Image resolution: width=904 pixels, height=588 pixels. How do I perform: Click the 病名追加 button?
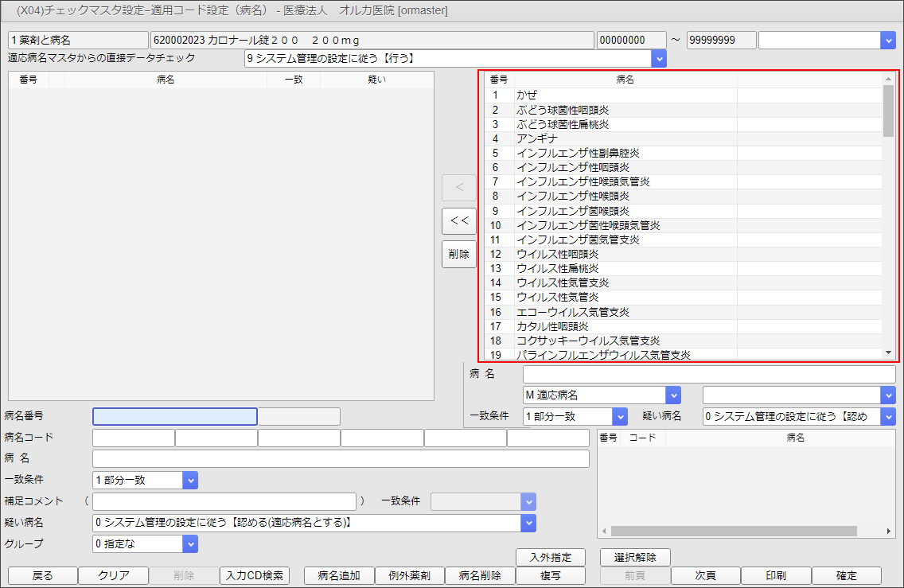[x=339, y=575]
